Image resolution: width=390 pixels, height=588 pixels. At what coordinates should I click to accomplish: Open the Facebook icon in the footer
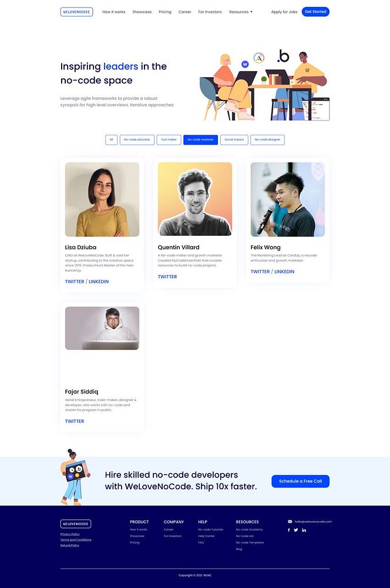pyautogui.click(x=288, y=530)
